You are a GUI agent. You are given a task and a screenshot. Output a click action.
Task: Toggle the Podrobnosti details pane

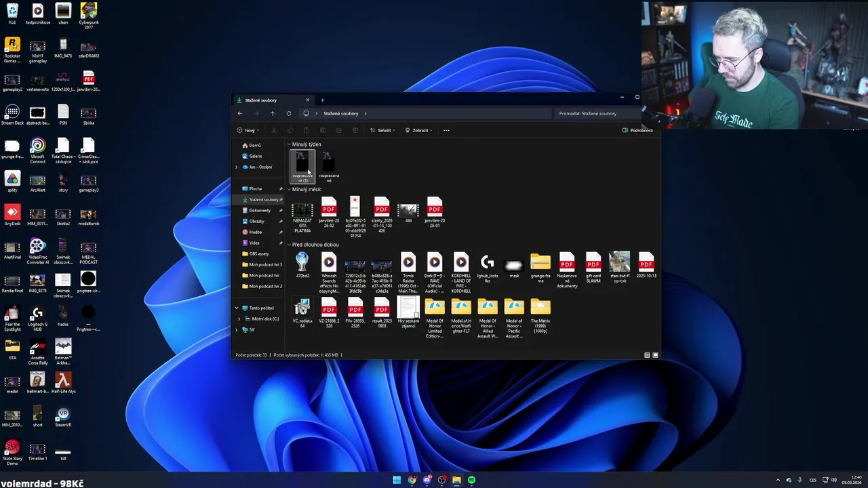(638, 130)
